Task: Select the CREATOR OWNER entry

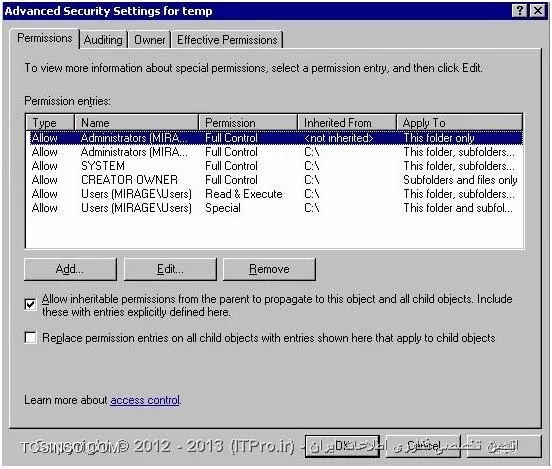Action: tap(275, 180)
